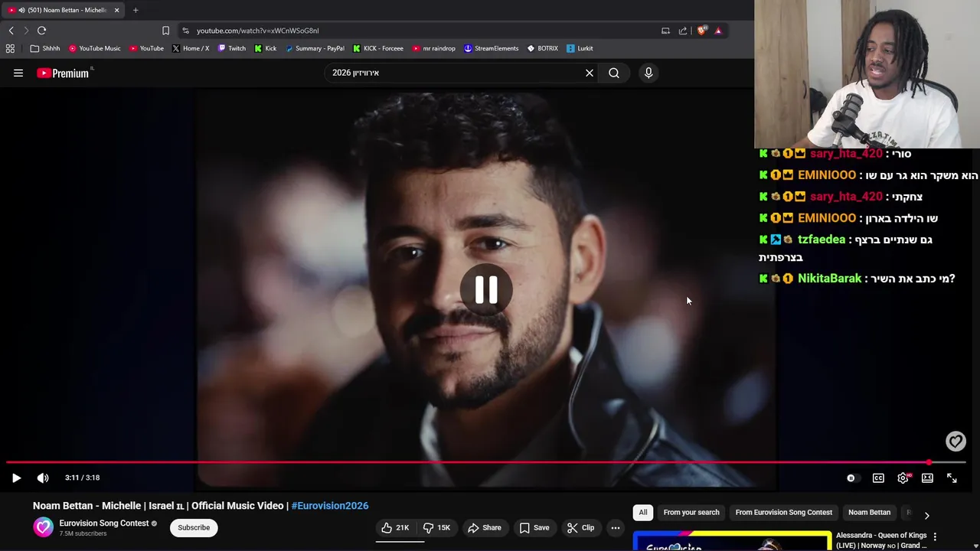
Task: Open the Twitch bookmark
Action: tap(232, 48)
